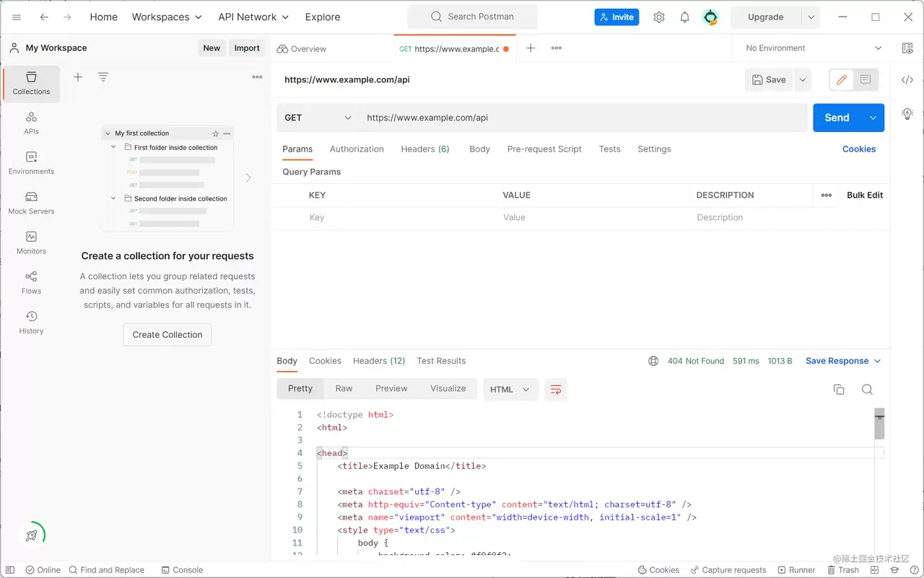Image resolution: width=924 pixels, height=578 pixels.
Task: Select the Raw response view tab
Action: [x=344, y=389]
